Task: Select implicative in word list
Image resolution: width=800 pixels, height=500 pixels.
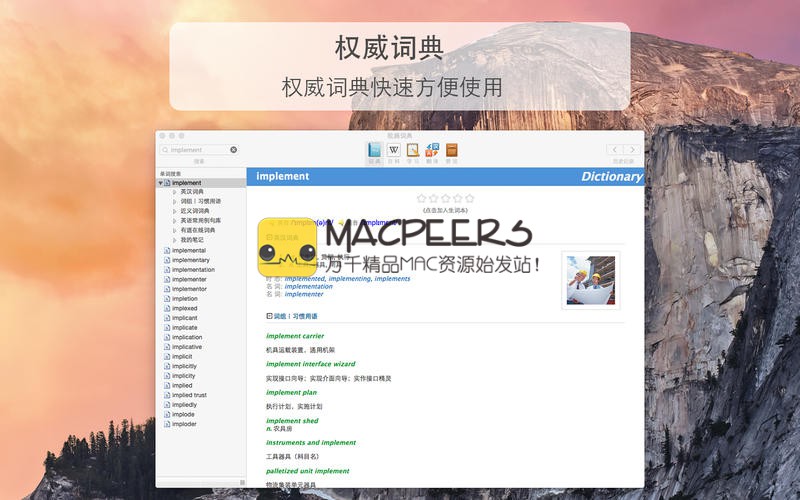Action: tap(187, 347)
